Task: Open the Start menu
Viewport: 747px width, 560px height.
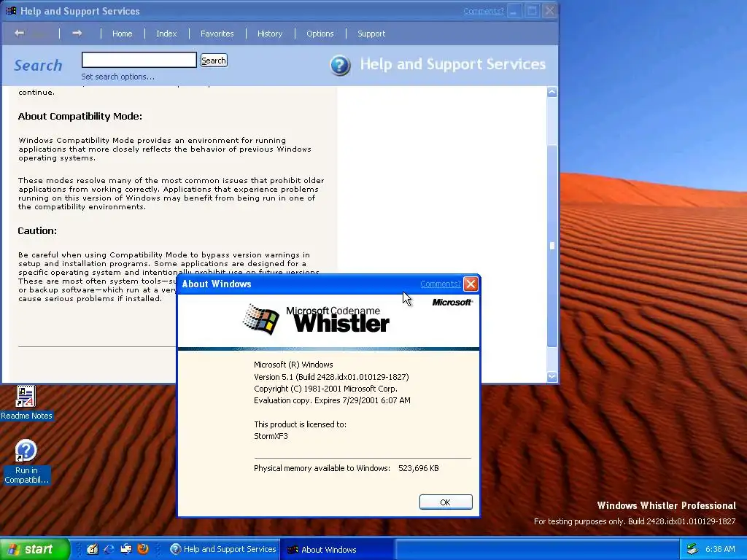Action: click(34, 549)
